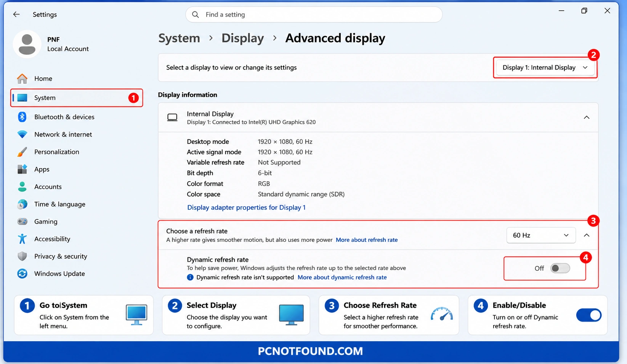Open the 60 Hz refresh rate dropdown

click(x=540, y=235)
